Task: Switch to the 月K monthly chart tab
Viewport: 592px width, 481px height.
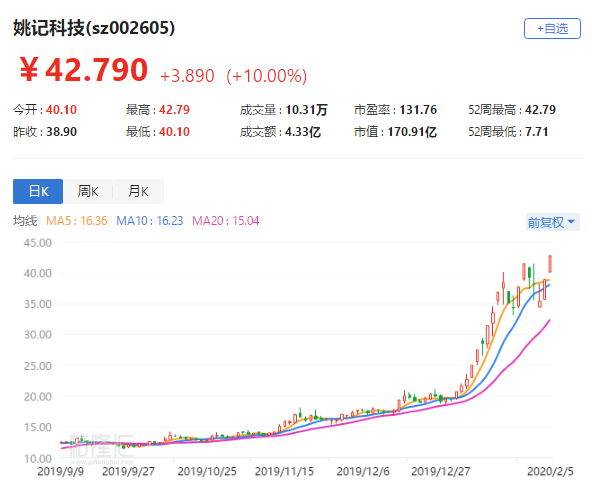Action: click(138, 191)
